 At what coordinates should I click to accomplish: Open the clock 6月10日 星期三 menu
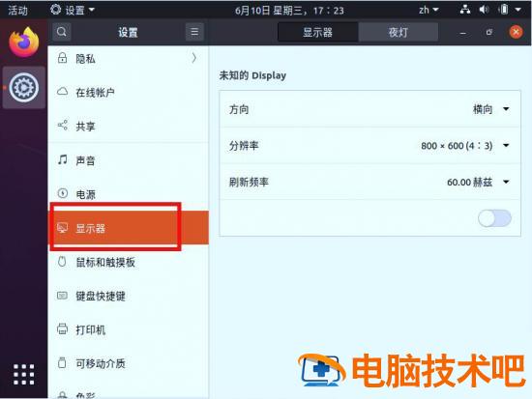coord(289,11)
